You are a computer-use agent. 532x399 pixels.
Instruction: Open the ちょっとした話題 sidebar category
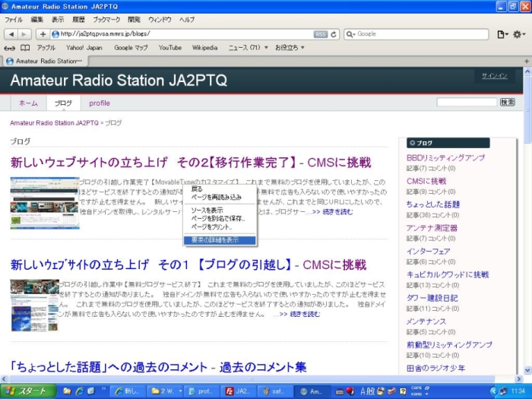pyautogui.click(x=433, y=204)
